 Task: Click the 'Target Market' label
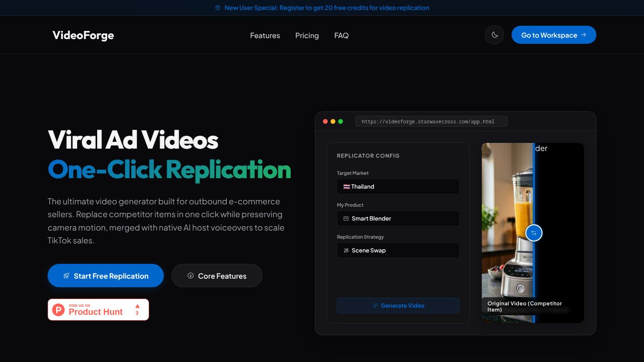click(353, 173)
